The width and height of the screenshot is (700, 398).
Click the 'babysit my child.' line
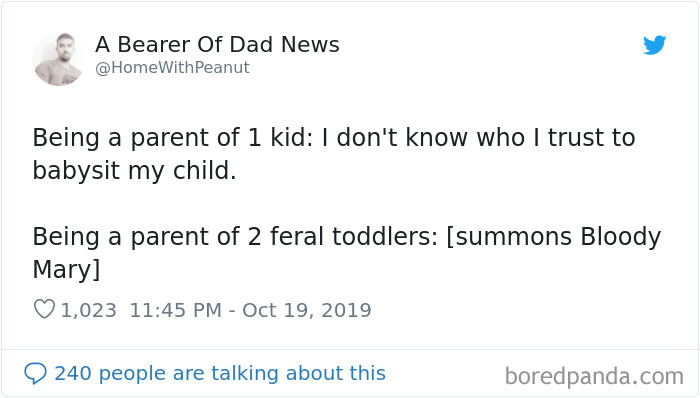[134, 171]
